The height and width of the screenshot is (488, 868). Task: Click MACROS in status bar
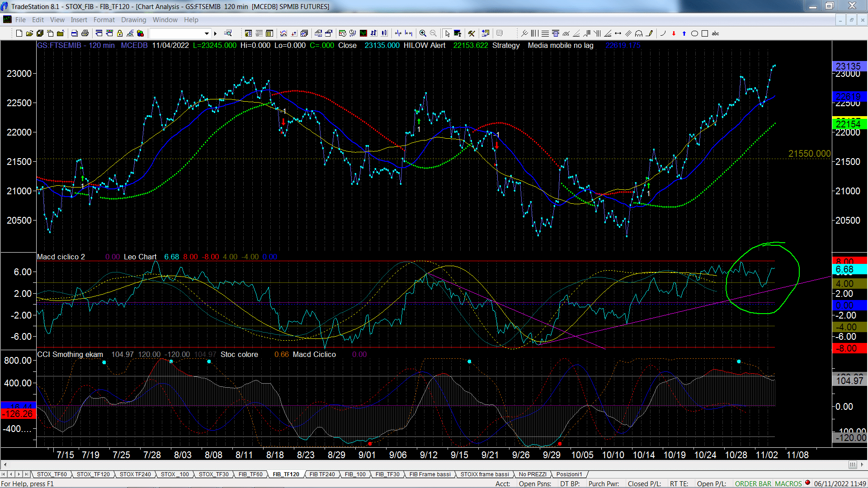tap(788, 483)
